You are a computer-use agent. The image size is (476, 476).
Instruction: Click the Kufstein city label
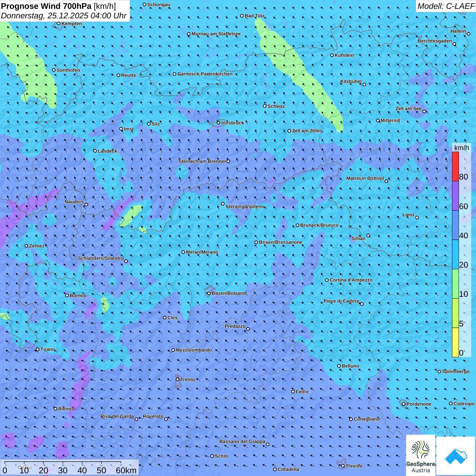pos(344,55)
